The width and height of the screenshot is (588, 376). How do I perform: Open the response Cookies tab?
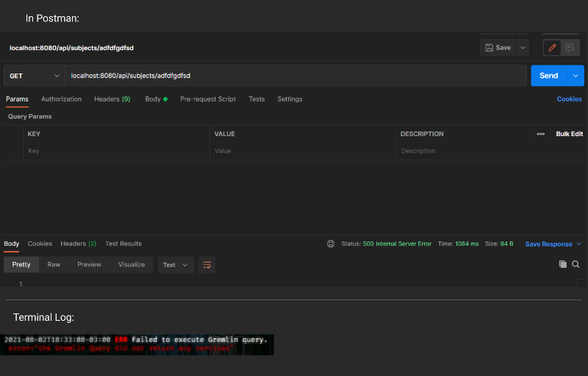(40, 244)
